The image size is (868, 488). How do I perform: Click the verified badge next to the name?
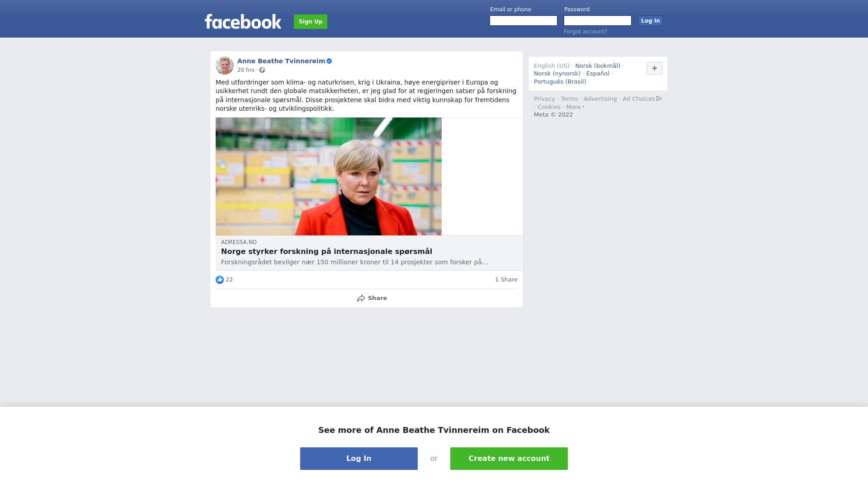(x=329, y=61)
